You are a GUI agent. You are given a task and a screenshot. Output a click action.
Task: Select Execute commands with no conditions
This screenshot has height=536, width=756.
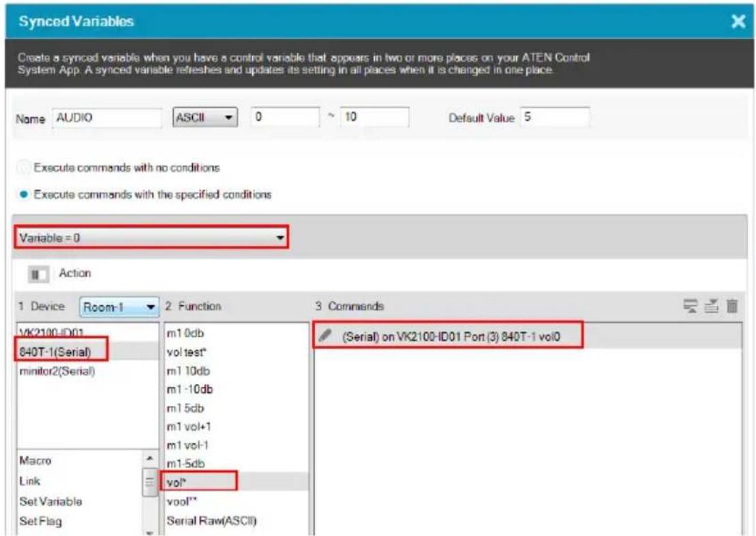point(23,168)
